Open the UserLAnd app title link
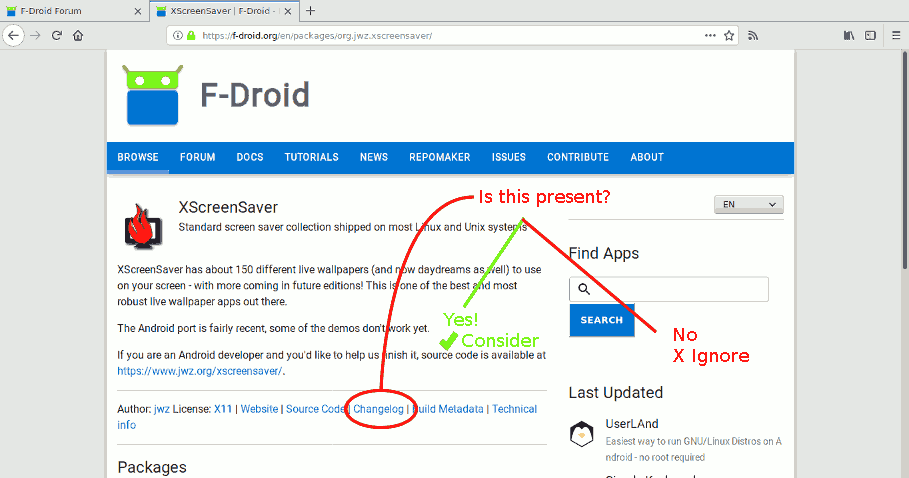This screenshot has height=478, width=909. coord(632,424)
